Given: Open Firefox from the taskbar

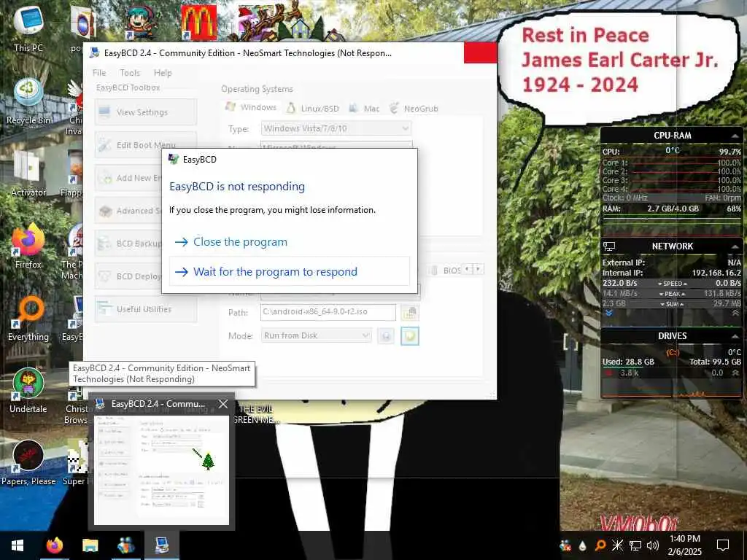Looking at the screenshot, I should pyautogui.click(x=54, y=545).
